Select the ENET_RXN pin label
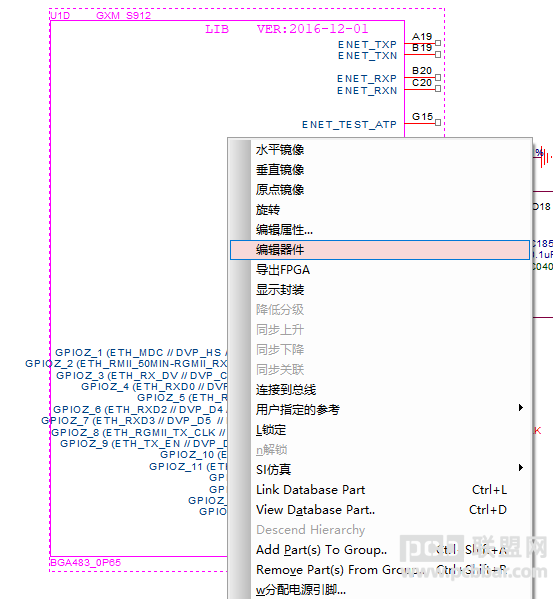 [367, 91]
